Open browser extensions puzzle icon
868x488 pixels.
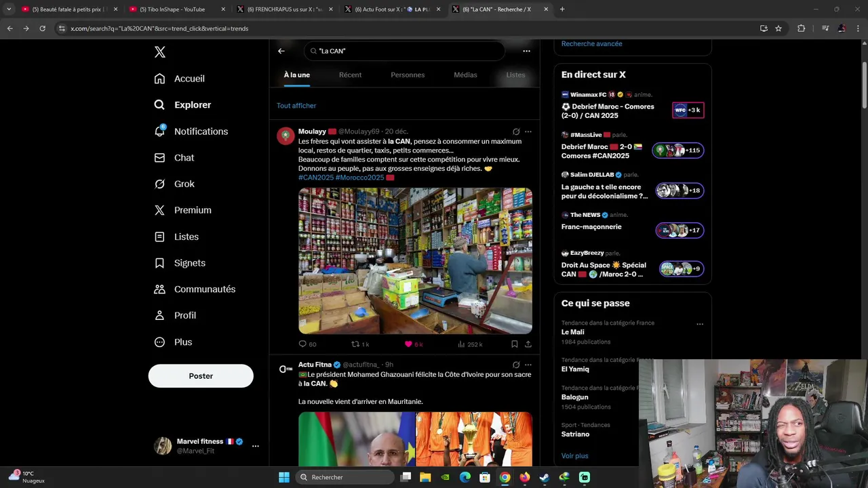point(801,28)
